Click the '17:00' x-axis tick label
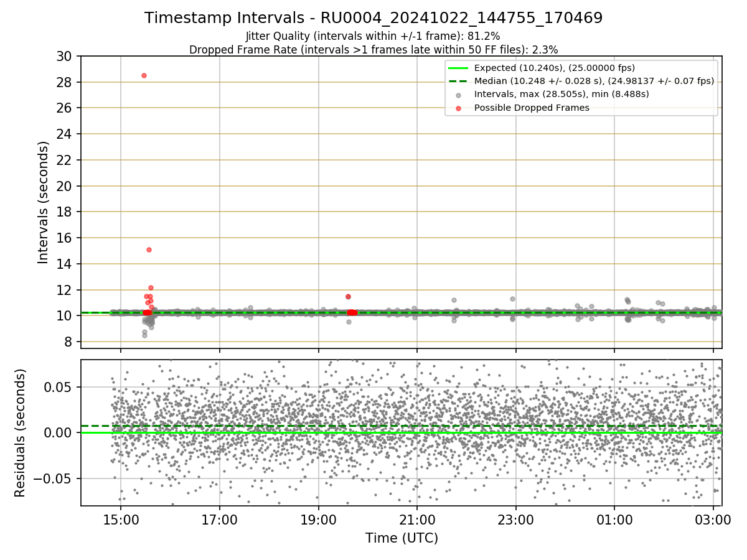 coord(220,518)
